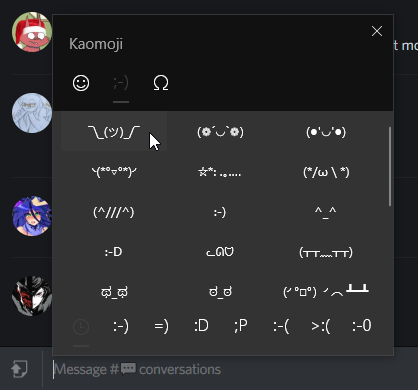Viewport: 418px width, 390px height.
Task: Insert the :-0 surprised face
Action: pyautogui.click(x=361, y=326)
